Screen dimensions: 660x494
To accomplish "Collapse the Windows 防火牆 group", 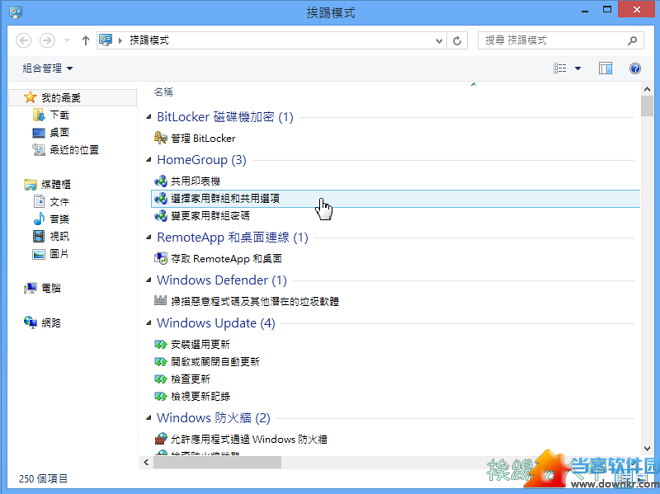I will click(149, 418).
